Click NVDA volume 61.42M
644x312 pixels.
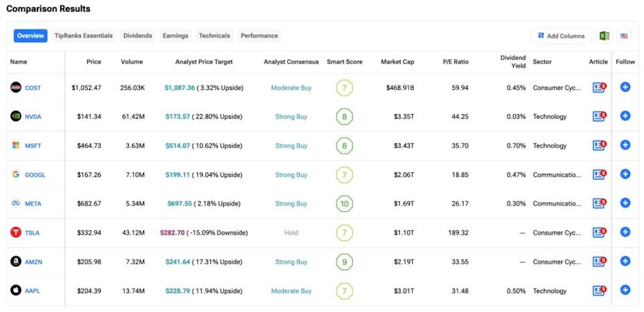[133, 117]
